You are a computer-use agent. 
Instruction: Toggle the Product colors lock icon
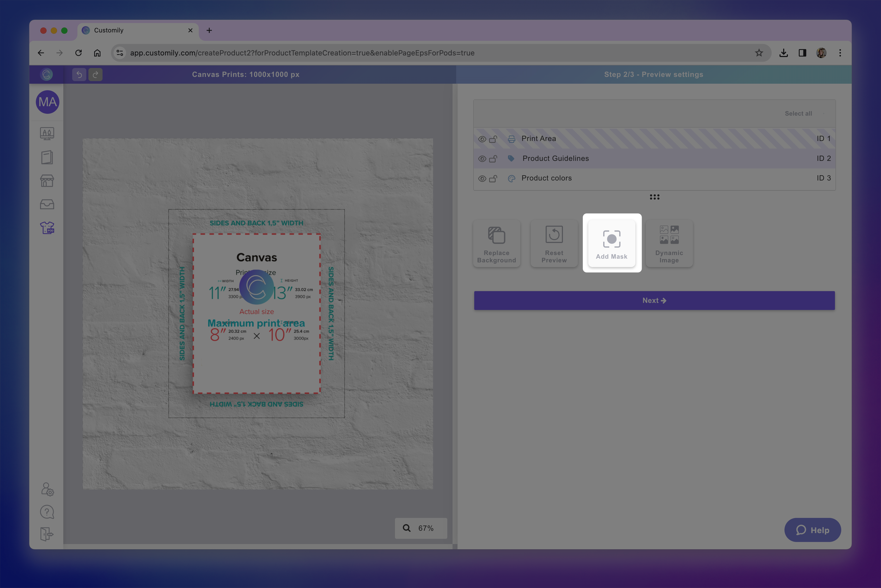[x=493, y=178]
